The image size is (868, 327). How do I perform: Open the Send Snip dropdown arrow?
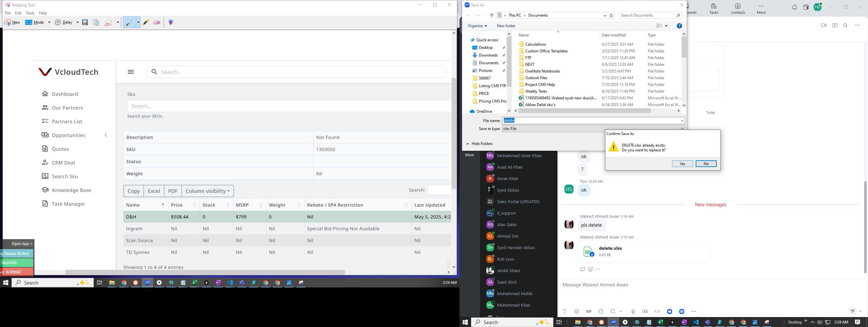(x=118, y=22)
